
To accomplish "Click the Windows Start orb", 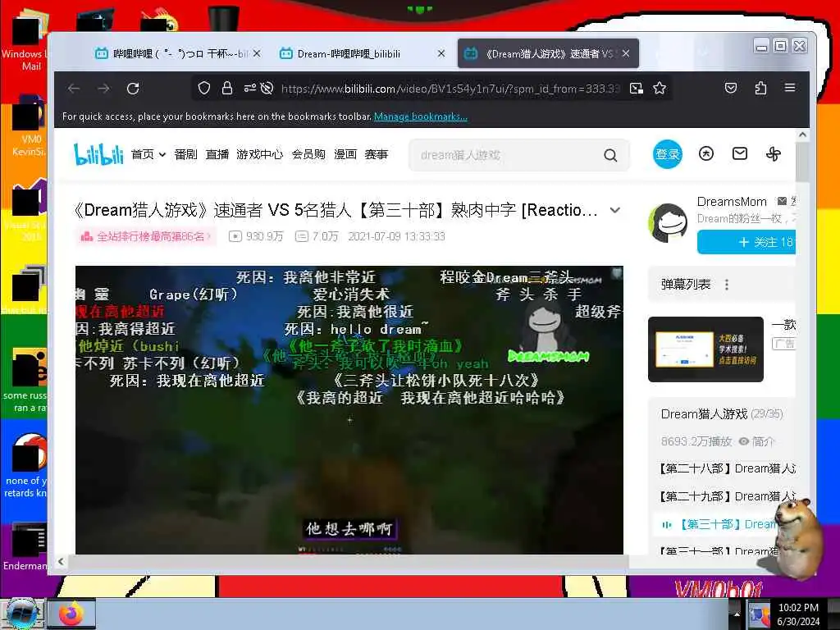I will point(21,614).
